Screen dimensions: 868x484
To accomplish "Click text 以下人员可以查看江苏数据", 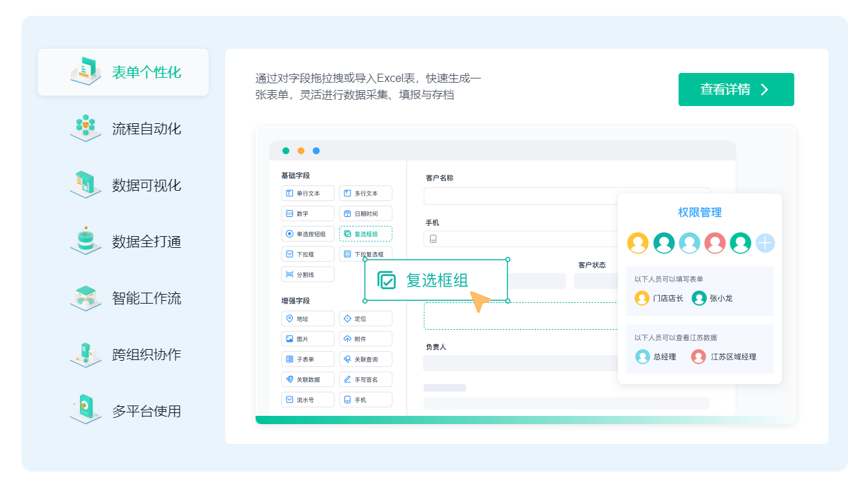I will click(676, 338).
